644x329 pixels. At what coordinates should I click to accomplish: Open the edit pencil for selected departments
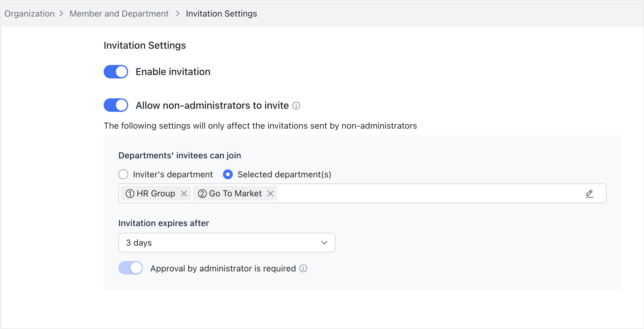[590, 194]
